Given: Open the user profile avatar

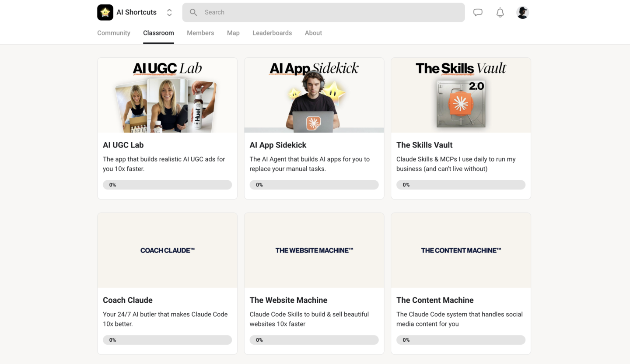Looking at the screenshot, I should click(x=522, y=12).
